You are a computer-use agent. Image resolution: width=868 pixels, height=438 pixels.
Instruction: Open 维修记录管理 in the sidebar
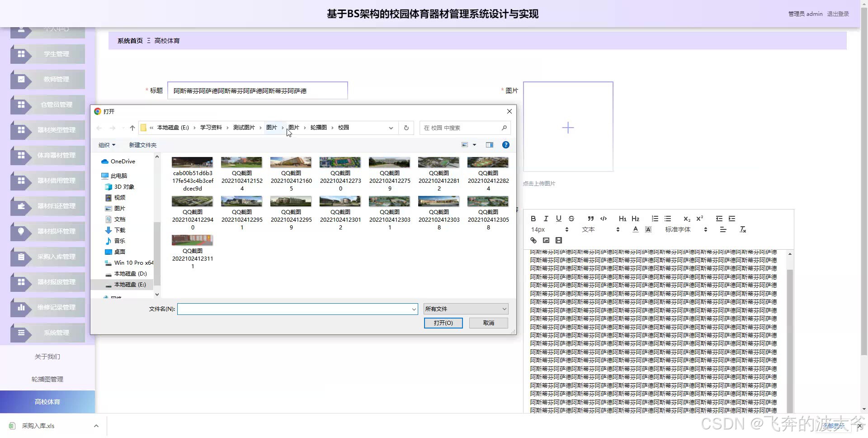coord(47,307)
